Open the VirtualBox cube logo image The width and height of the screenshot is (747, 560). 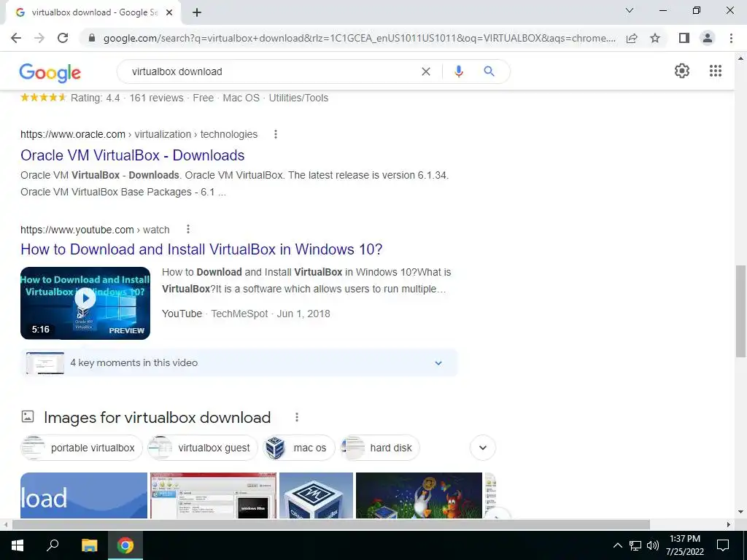coord(317,495)
